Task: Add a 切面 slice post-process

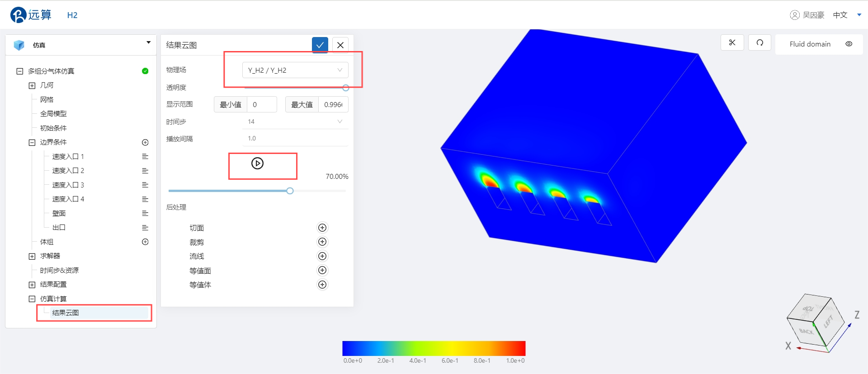Action: [322, 228]
